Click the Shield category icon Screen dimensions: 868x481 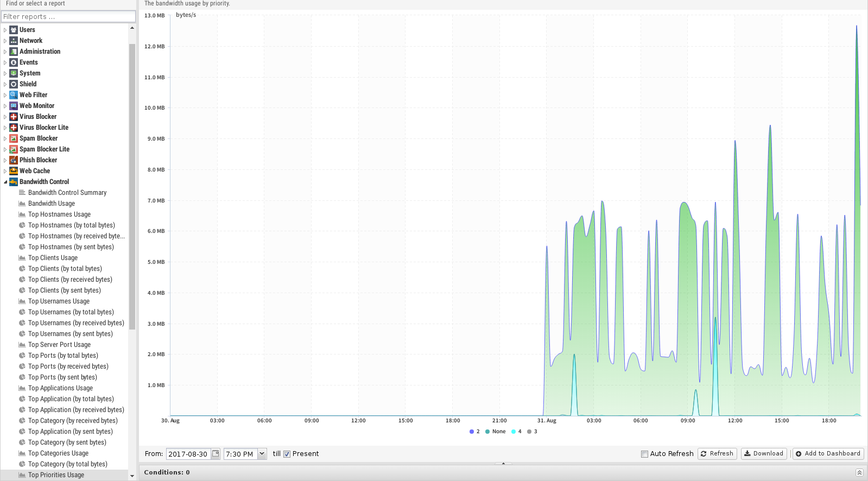coord(14,84)
